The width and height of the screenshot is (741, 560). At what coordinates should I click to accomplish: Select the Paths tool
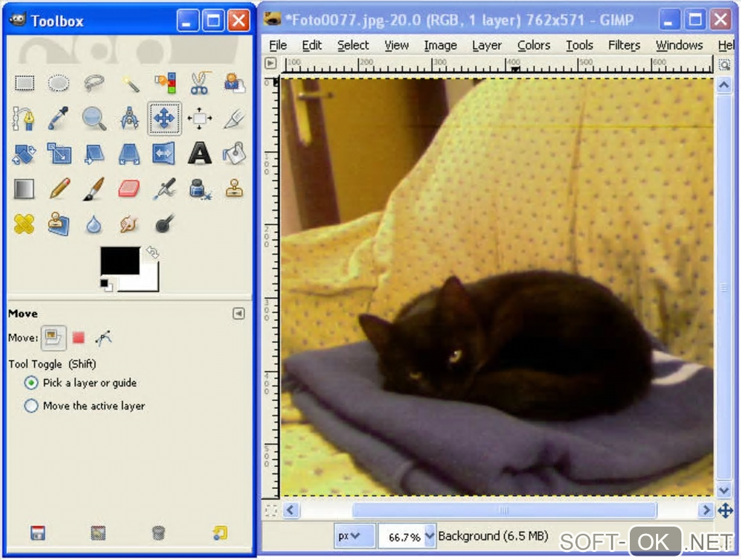coord(23,118)
